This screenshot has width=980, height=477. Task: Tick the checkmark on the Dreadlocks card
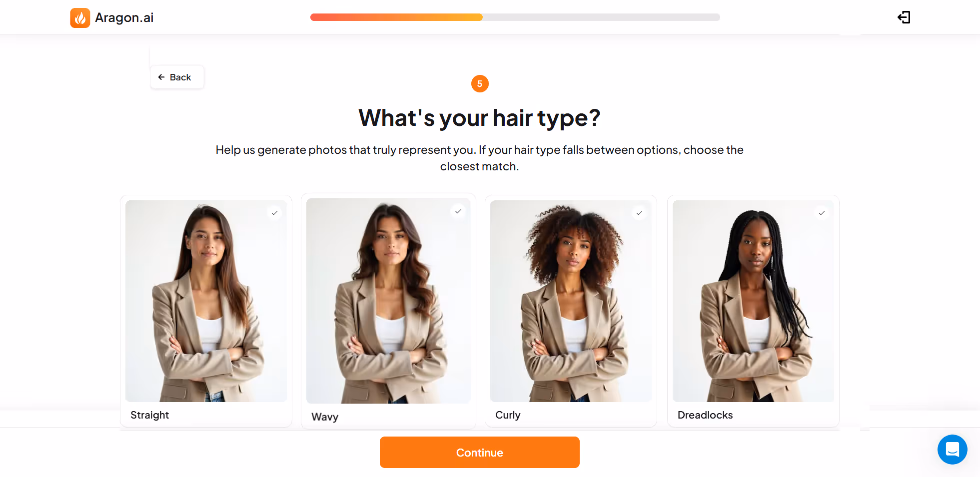(x=822, y=213)
